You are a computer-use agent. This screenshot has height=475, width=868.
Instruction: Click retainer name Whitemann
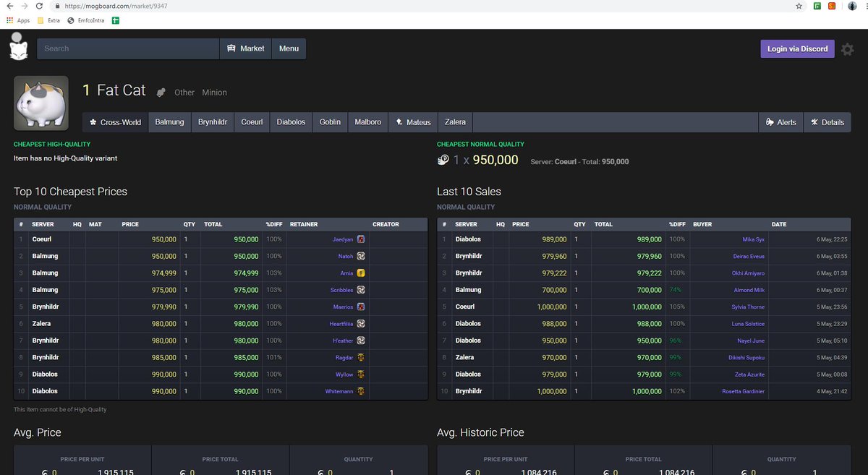click(339, 391)
